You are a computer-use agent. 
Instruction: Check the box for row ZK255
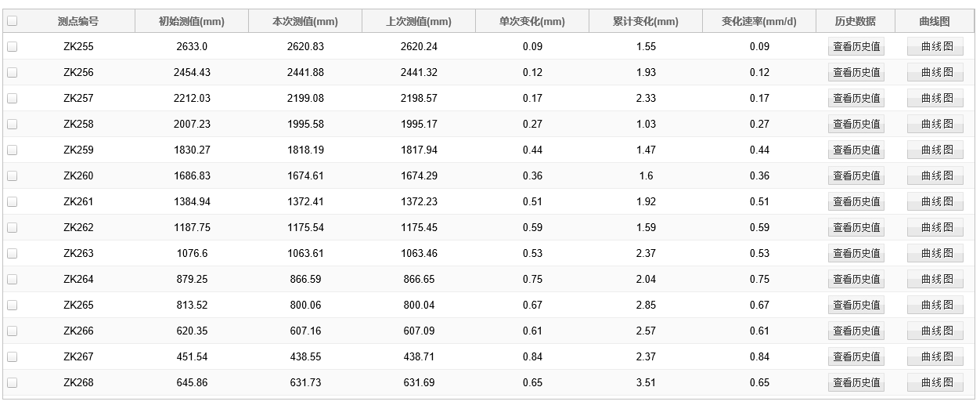12,46
